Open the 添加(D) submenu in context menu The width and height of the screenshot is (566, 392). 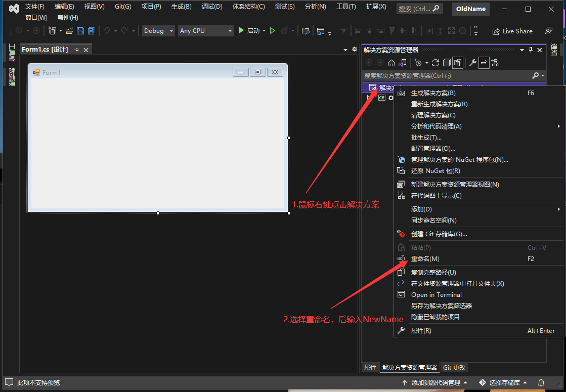tap(422, 209)
